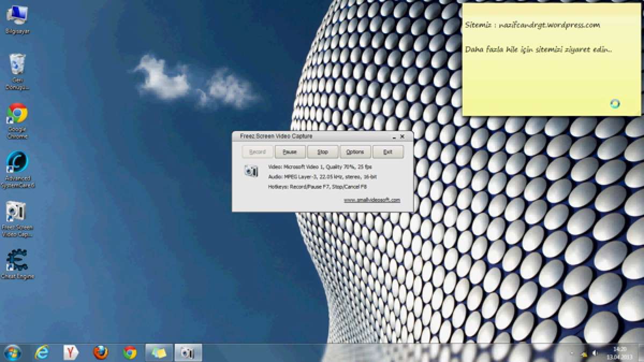644x362 pixels.
Task: Switch to Freez capture taskbar button
Action: point(188,352)
